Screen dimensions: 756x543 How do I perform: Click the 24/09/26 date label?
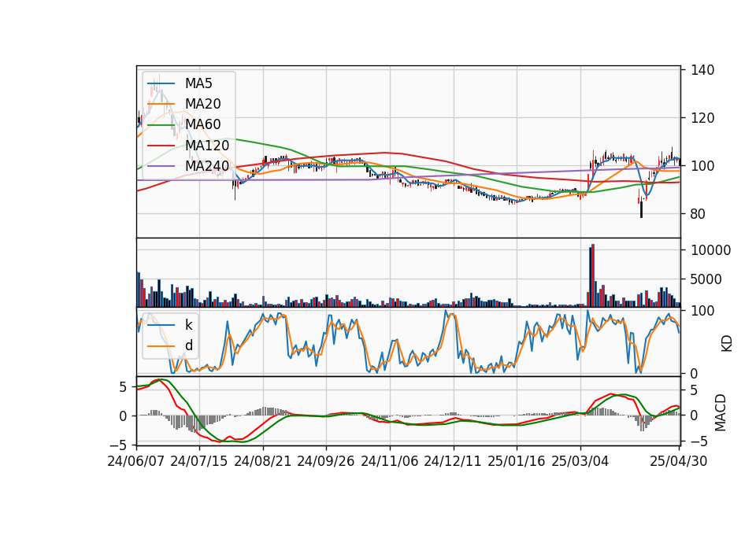click(x=325, y=461)
